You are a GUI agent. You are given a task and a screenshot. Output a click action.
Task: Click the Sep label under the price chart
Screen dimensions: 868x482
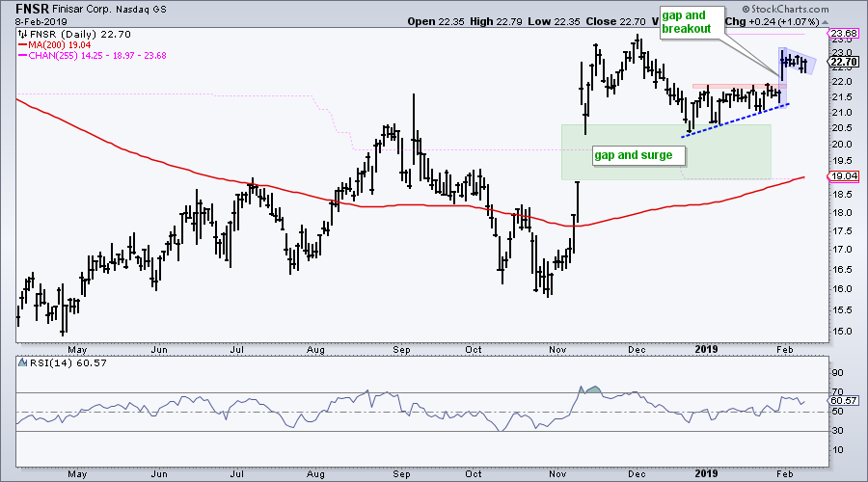(x=401, y=350)
